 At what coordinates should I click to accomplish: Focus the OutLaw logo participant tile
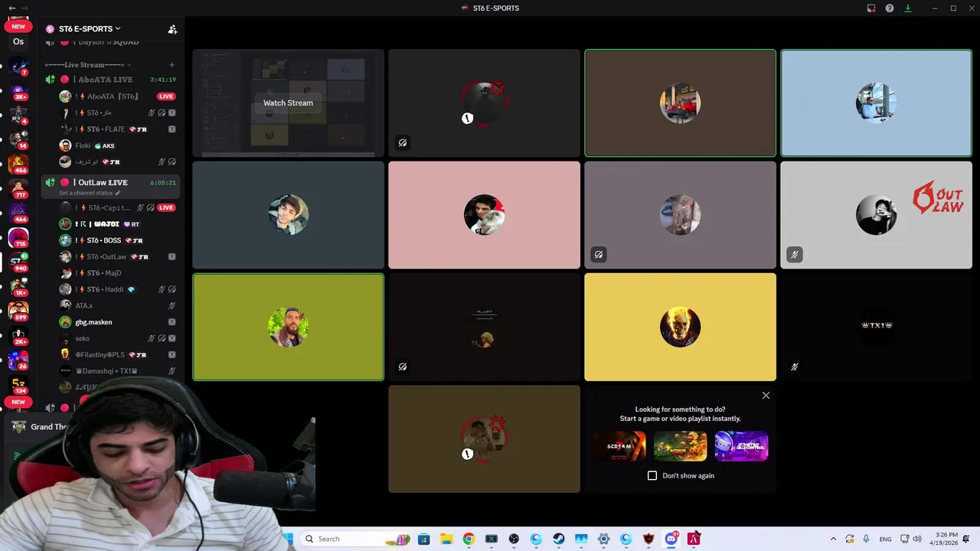point(876,215)
